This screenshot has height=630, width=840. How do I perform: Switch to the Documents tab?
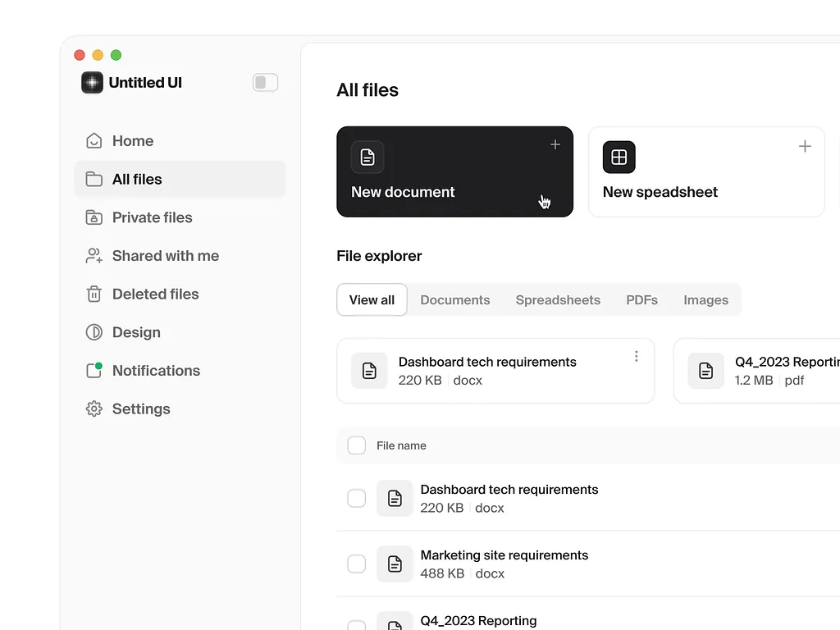454,300
